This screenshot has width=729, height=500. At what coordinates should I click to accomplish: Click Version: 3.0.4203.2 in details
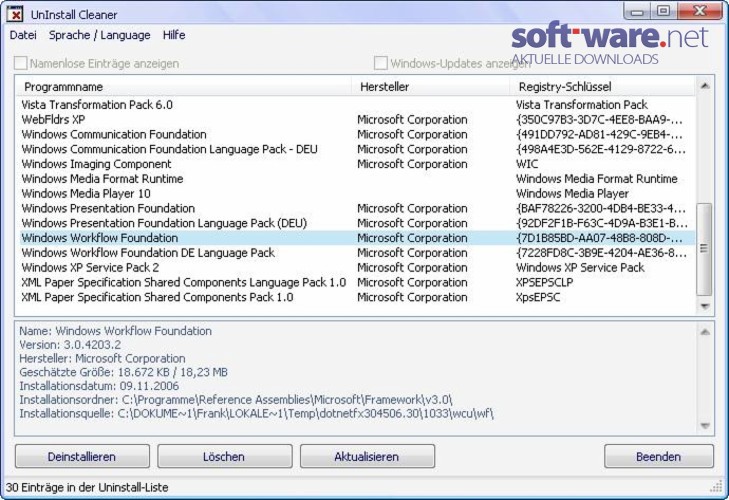click(x=70, y=345)
